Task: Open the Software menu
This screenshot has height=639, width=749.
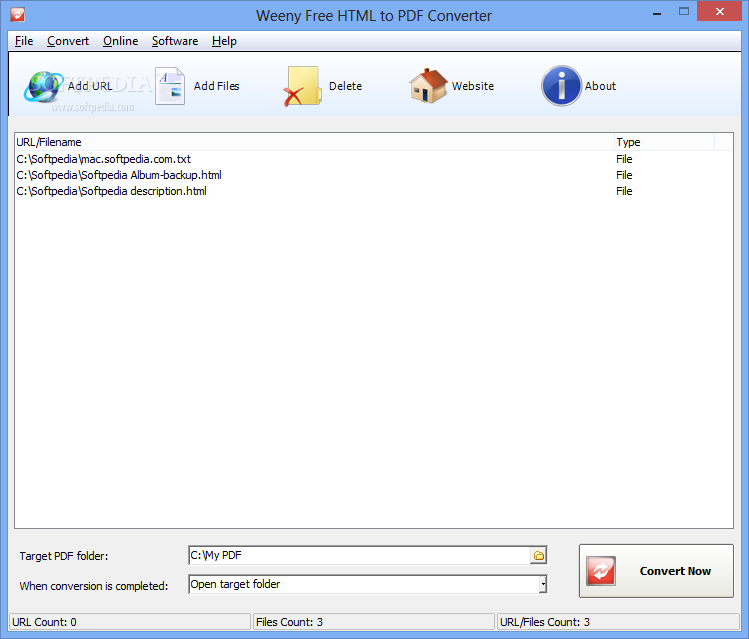Action: tap(175, 41)
